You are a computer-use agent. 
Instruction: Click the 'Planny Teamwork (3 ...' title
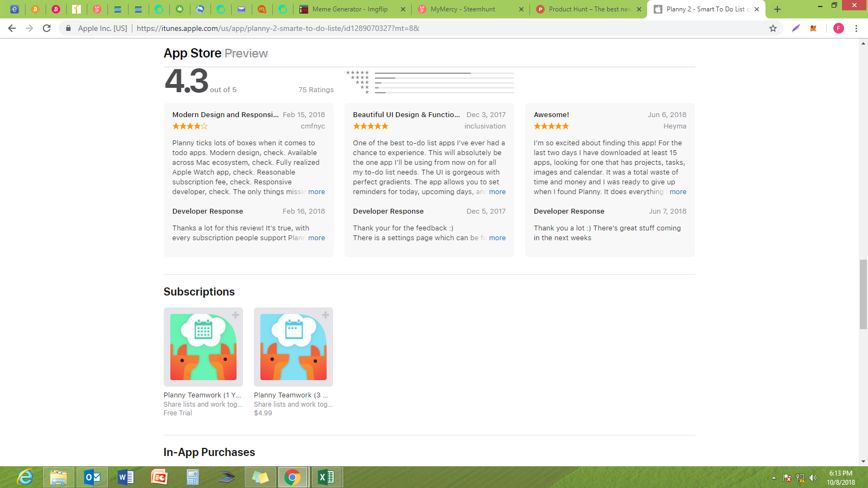tap(291, 395)
